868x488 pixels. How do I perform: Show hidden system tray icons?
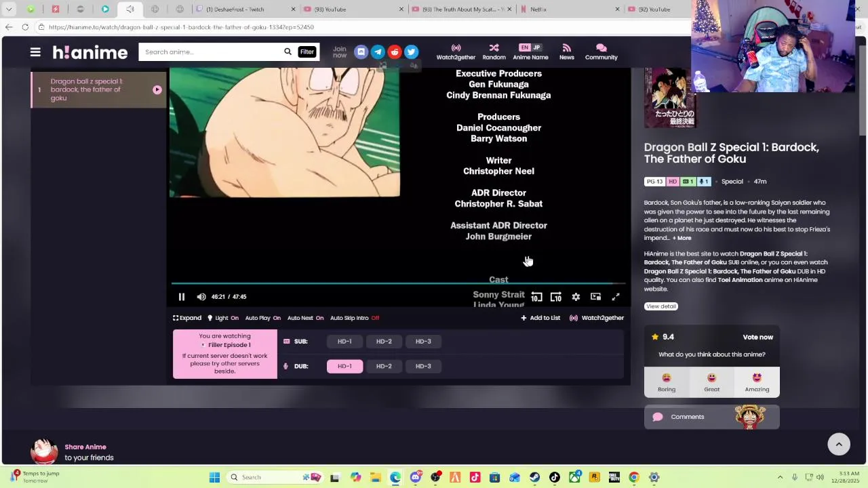[x=780, y=477]
